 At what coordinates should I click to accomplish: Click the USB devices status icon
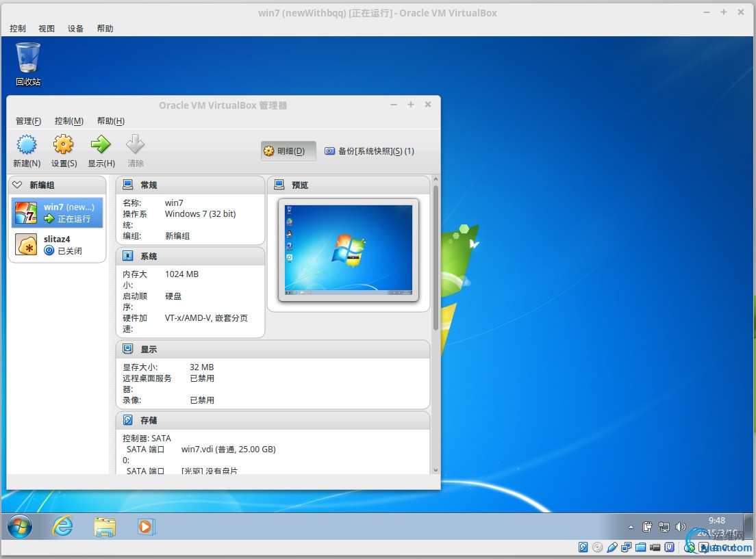coord(612,547)
